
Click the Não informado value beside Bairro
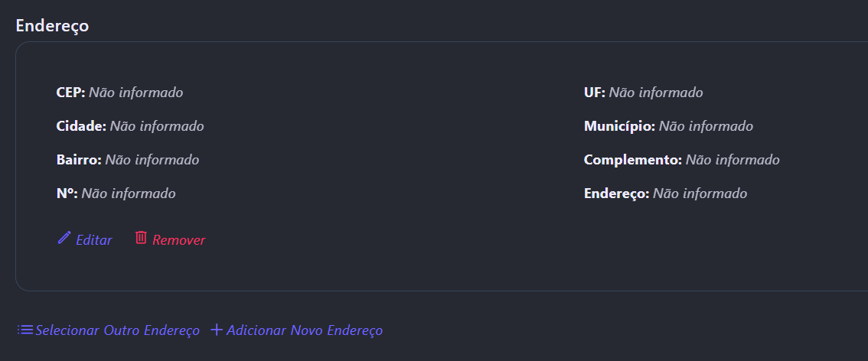(x=152, y=160)
